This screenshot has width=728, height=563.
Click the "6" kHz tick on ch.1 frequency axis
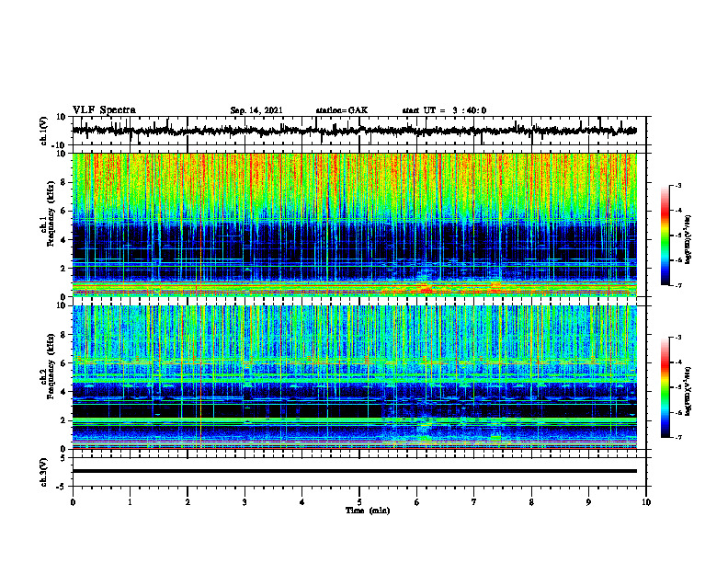click(x=63, y=212)
